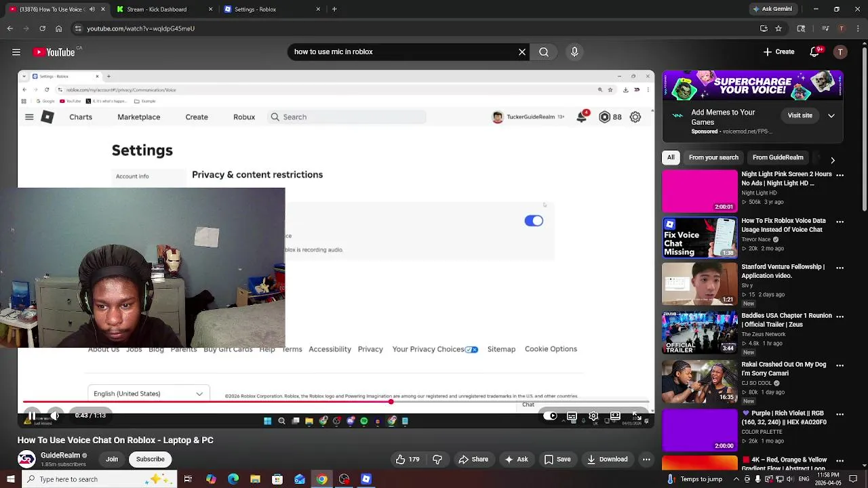Go to the YouTube home logo
Image resolution: width=868 pixels, height=488 pixels.
(54, 52)
